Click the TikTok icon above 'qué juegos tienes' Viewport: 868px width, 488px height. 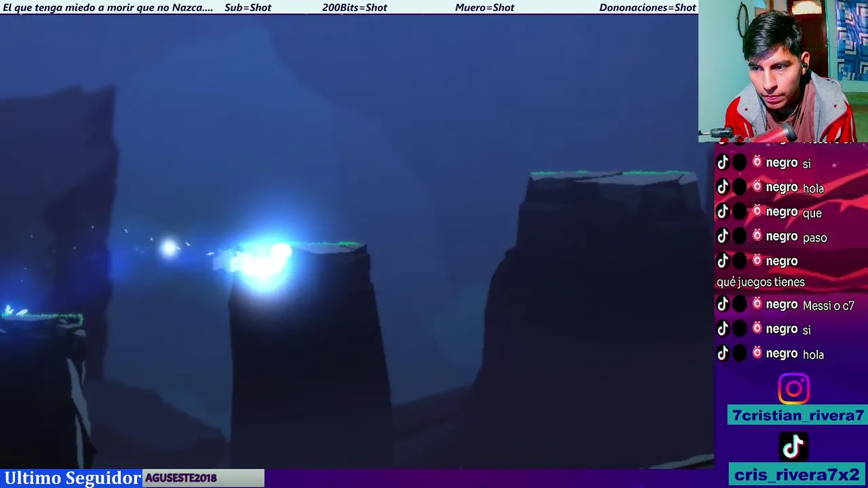tap(723, 260)
